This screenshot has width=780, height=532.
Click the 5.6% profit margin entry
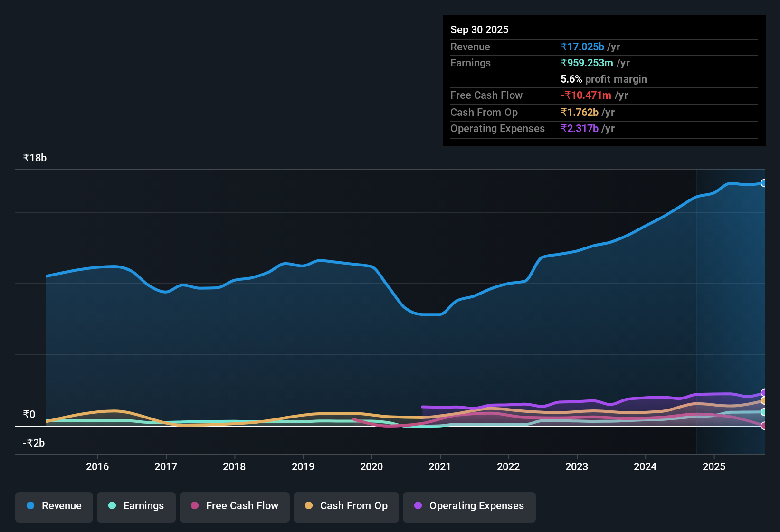coord(603,79)
